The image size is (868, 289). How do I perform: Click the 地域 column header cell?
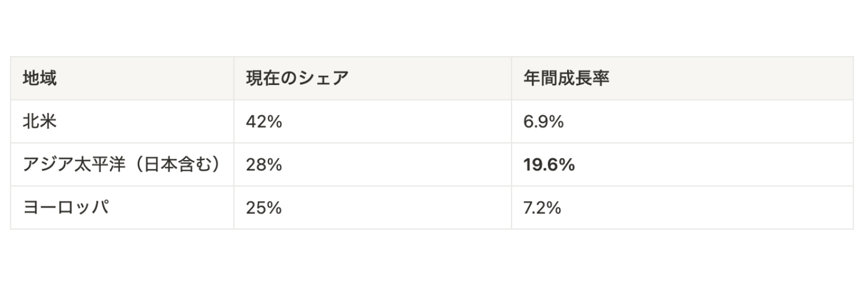(x=40, y=79)
